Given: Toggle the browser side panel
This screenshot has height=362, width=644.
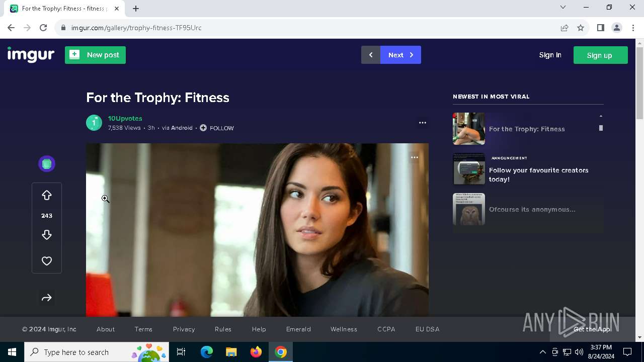Looking at the screenshot, I should (x=600, y=28).
